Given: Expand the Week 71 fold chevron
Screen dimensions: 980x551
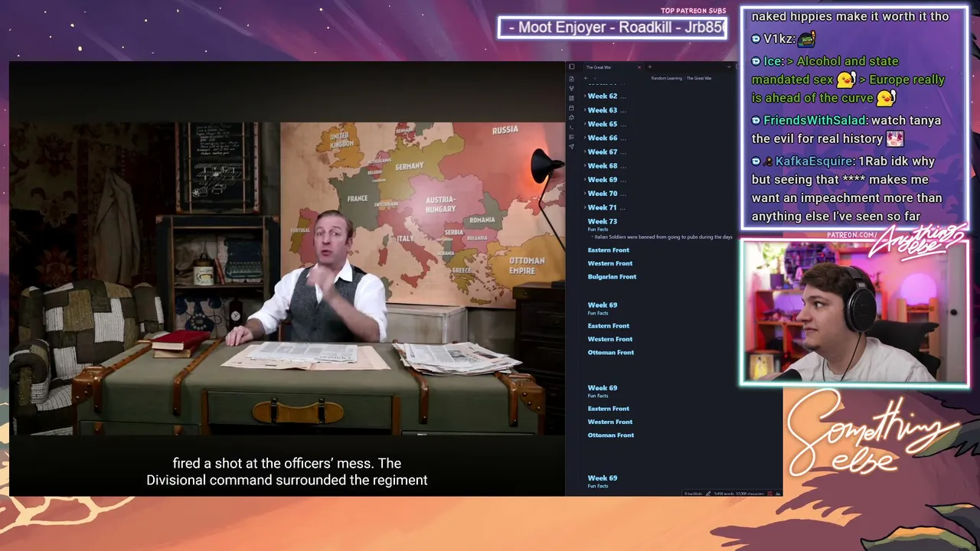Looking at the screenshot, I should point(585,207).
